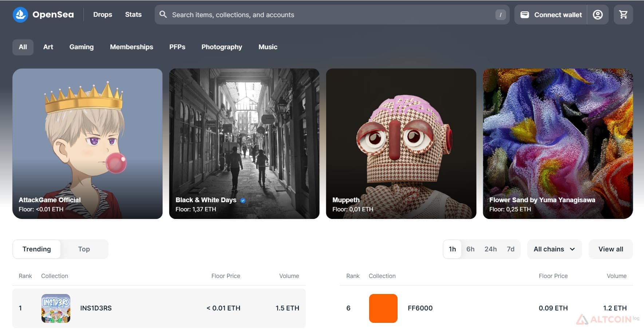Screen dimensions: 644x329
Task: Expand the All chains dropdown
Action: click(x=554, y=249)
